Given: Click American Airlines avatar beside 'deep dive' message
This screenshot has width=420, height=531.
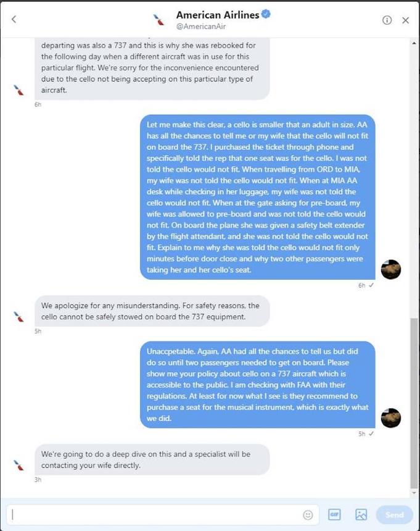Looking at the screenshot, I should point(19,465).
